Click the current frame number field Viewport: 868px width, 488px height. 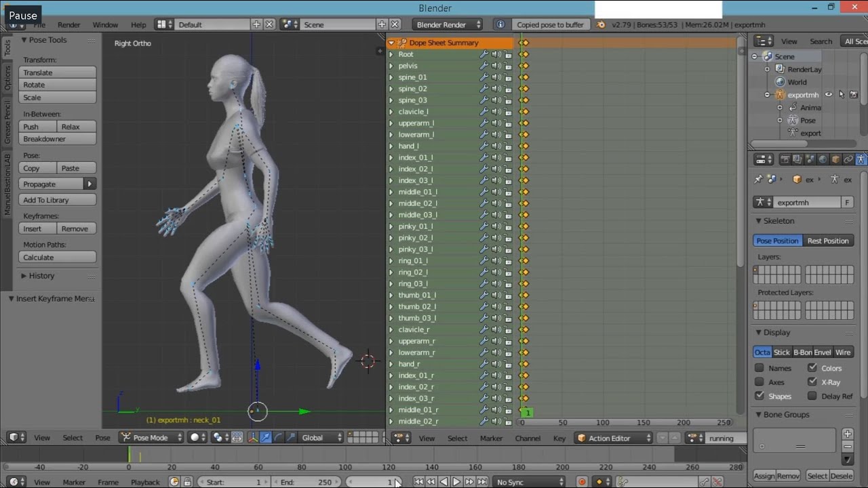coord(374,482)
